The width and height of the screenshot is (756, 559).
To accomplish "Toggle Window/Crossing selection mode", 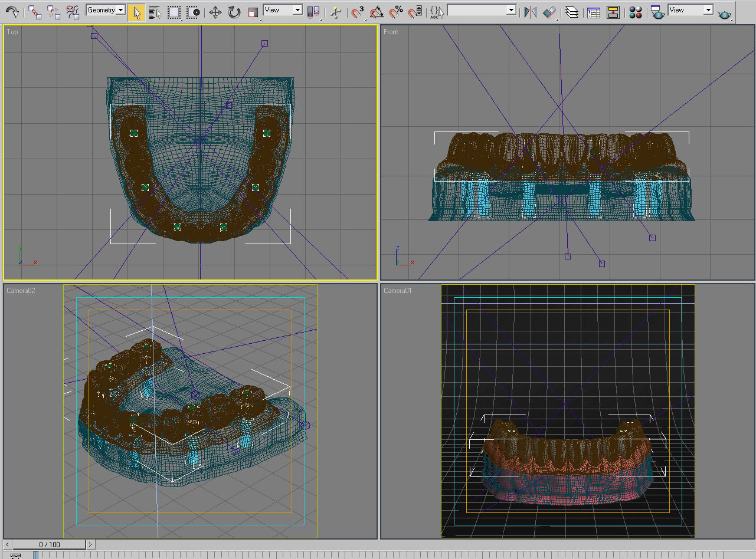I will (x=193, y=12).
